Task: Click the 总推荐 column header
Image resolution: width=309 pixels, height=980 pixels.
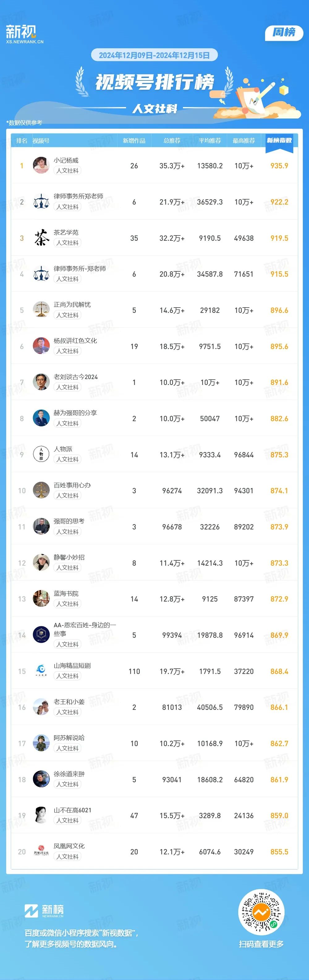Action: coord(172,141)
